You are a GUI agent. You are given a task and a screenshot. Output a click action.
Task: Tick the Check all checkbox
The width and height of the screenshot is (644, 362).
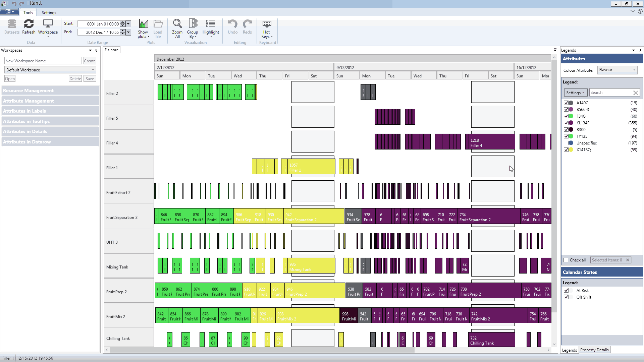click(x=566, y=260)
